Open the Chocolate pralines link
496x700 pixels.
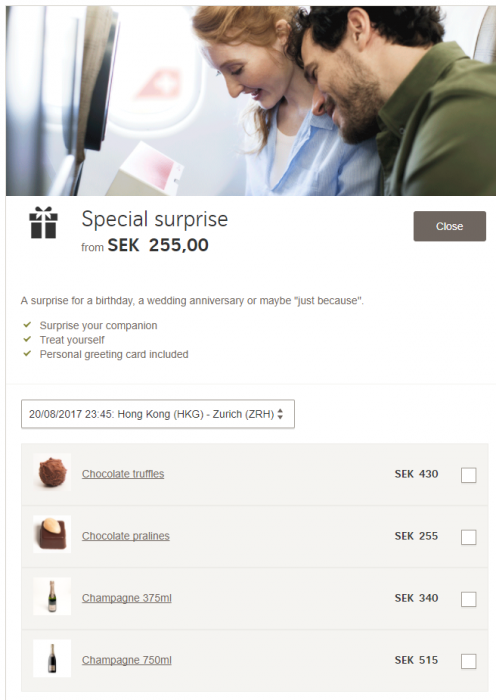pos(125,536)
